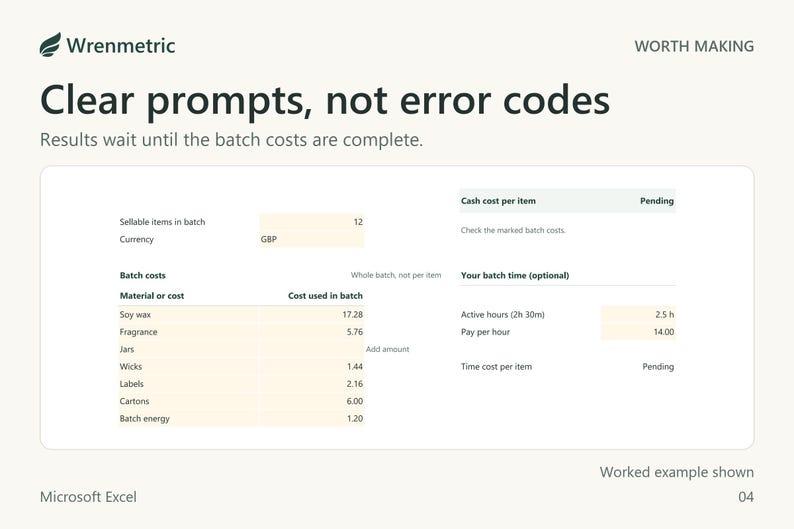Image resolution: width=794 pixels, height=529 pixels.
Task: Click the Wrenmetric brand name
Action: [121, 46]
